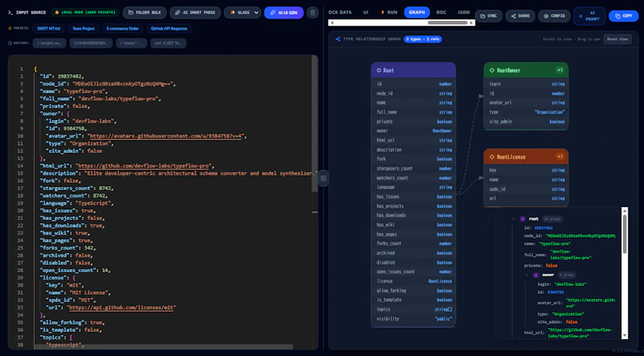644x356 pixels.
Task: Open the Share options
Action: click(520, 16)
